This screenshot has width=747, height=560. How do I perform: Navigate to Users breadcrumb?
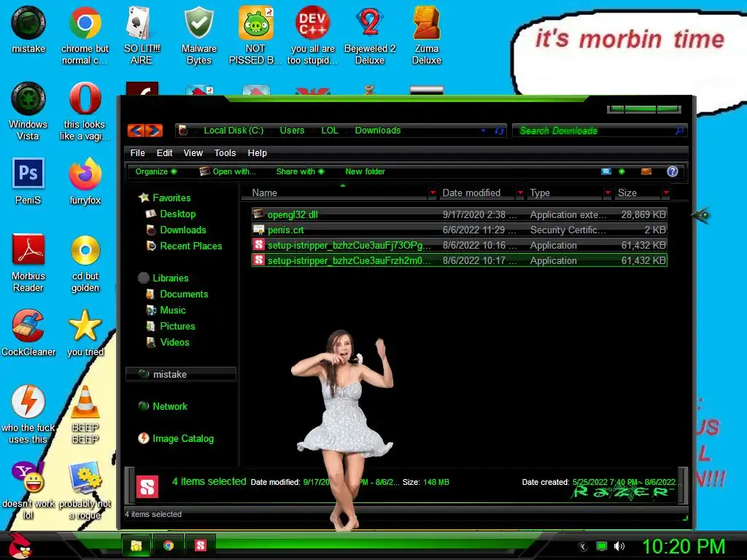[292, 131]
